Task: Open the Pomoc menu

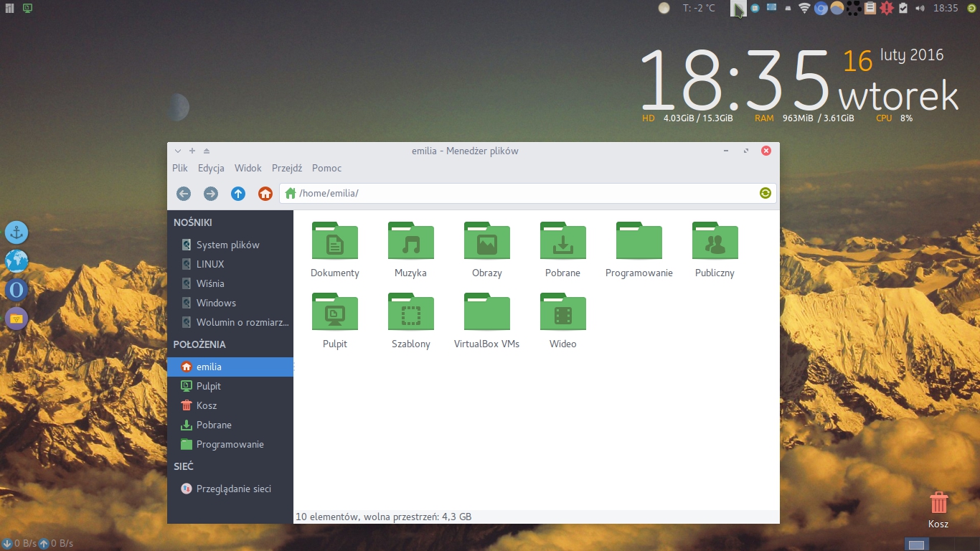Action: (x=326, y=168)
